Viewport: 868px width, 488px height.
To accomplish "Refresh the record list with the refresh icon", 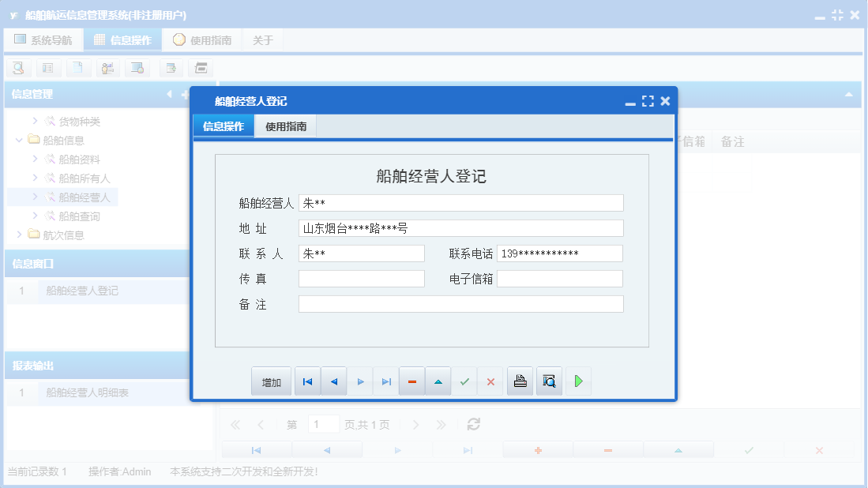I will [473, 424].
